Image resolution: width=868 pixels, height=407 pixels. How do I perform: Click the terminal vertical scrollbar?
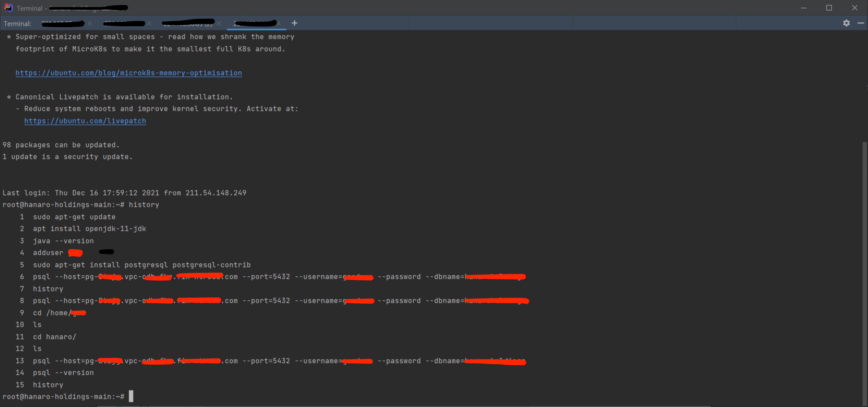pos(865,273)
